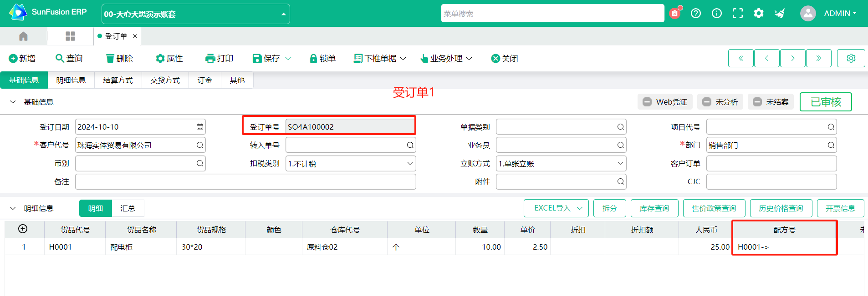Focus the 菜单搜索 search field

552,14
